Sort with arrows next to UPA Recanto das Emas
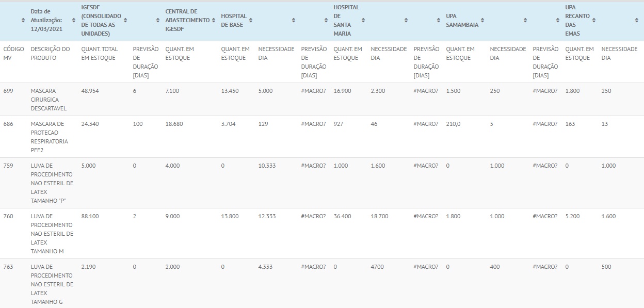This screenshot has height=308, width=644. [594, 20]
